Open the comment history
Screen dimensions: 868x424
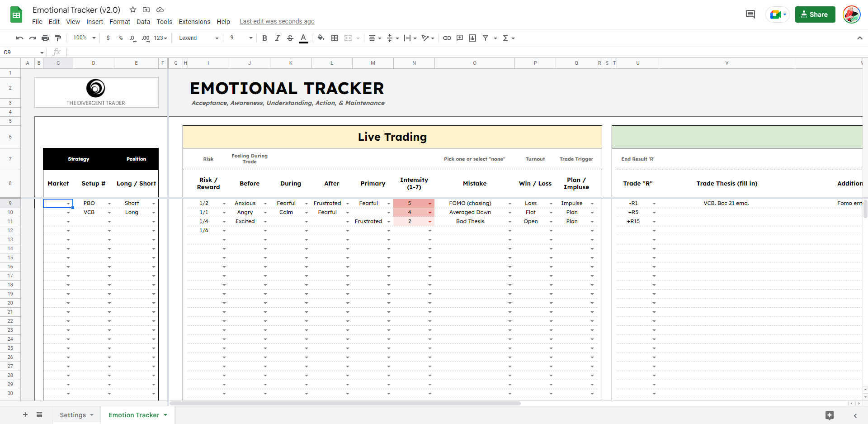(750, 14)
